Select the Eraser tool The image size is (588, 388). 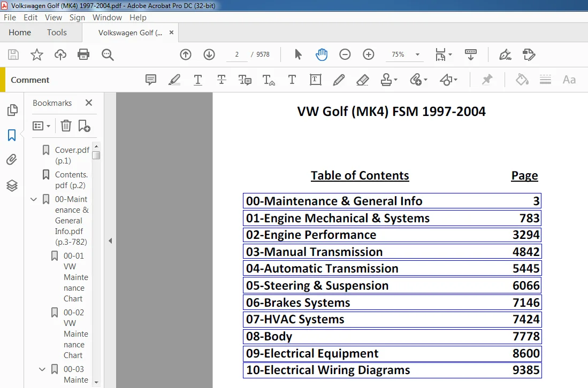pos(362,80)
